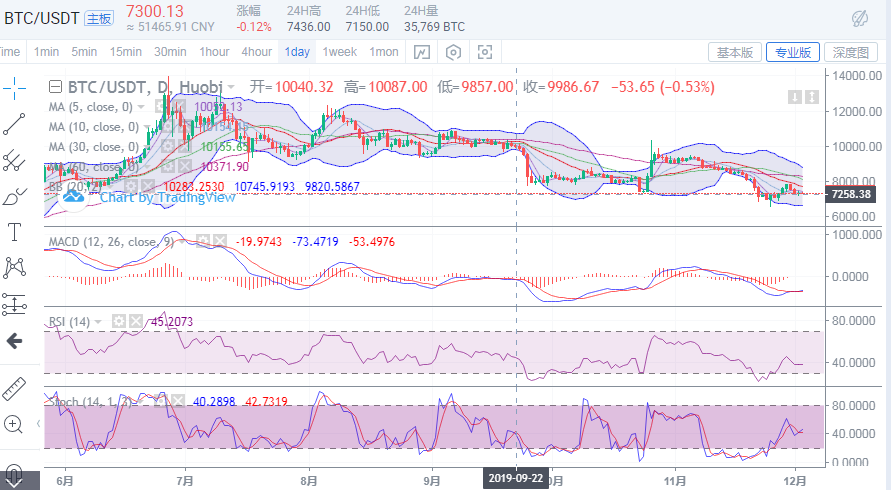Viewport: 891px width, 490px height.
Task: Click the maximize pane arrow icon
Action: point(813,97)
